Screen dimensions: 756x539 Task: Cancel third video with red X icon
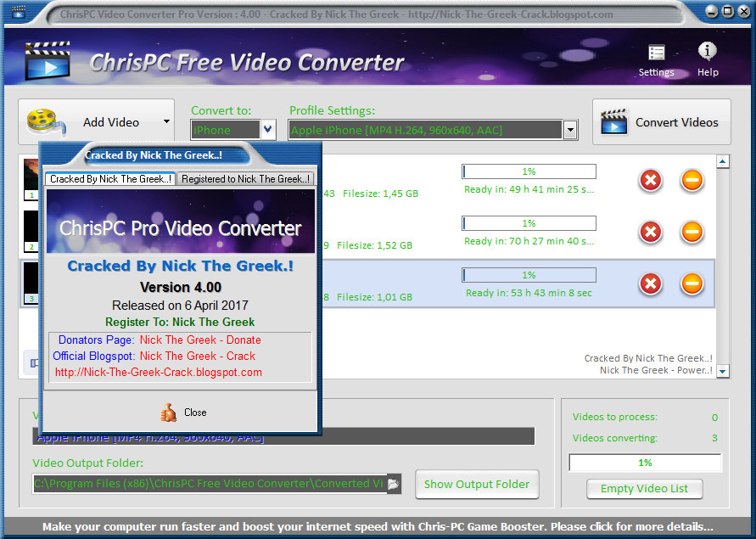coord(651,284)
